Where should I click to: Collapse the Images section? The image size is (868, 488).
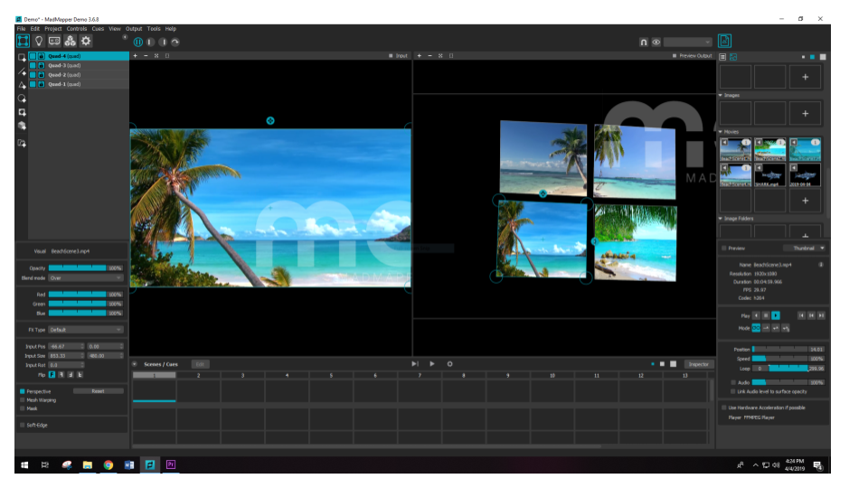(x=721, y=95)
